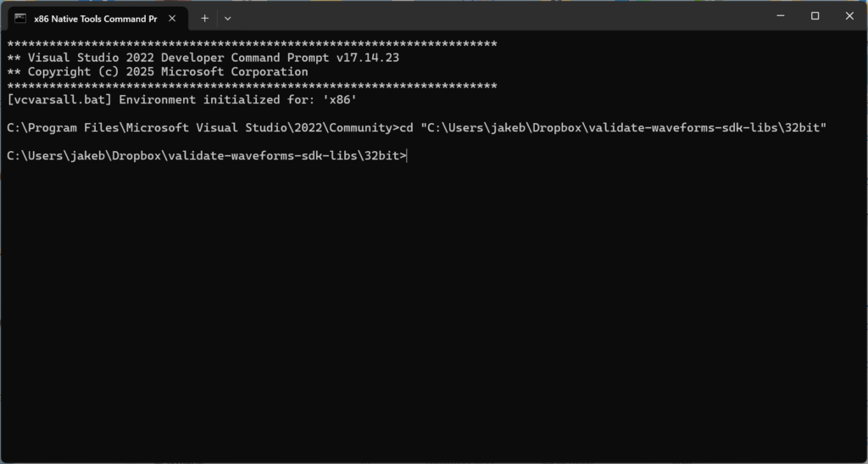
Task: Click the quoted validate-waveforms-sdk-libs path in the cd command
Action: pyautogui.click(x=623, y=127)
